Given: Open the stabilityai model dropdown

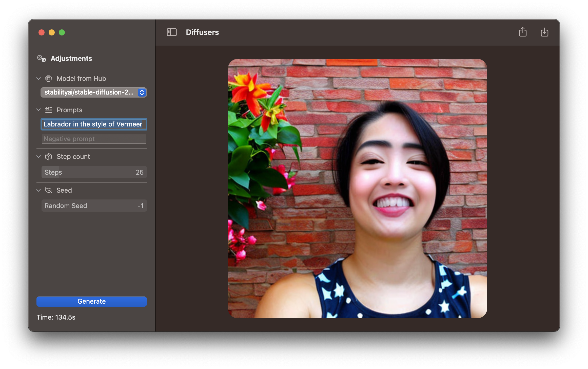Looking at the screenshot, I should pos(93,93).
